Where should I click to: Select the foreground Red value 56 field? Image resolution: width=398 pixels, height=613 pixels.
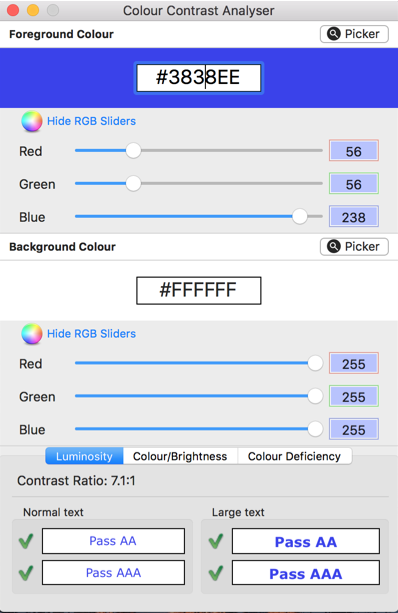point(354,151)
